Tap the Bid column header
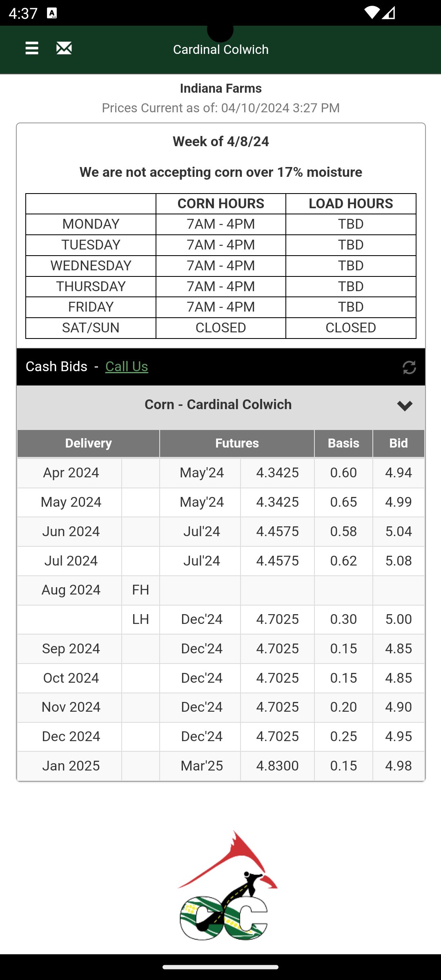The width and height of the screenshot is (441, 980). click(399, 443)
